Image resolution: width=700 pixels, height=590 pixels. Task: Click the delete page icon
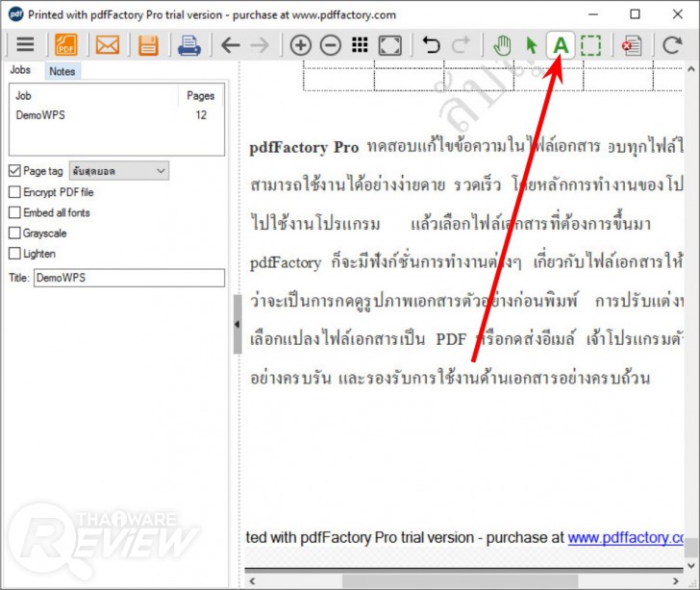(x=632, y=45)
